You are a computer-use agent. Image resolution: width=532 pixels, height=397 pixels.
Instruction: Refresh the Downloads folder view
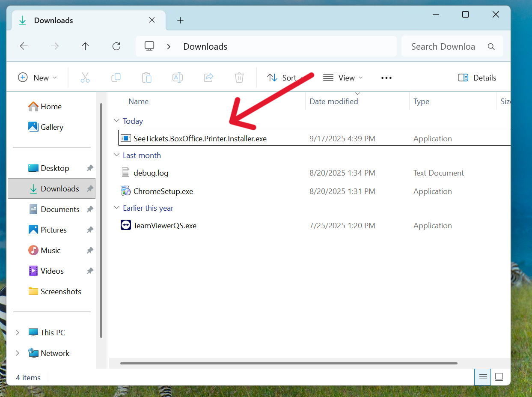click(116, 46)
